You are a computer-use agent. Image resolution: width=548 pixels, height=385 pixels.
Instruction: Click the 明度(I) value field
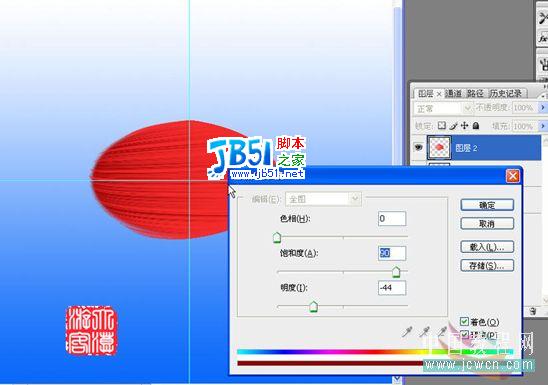(x=392, y=288)
